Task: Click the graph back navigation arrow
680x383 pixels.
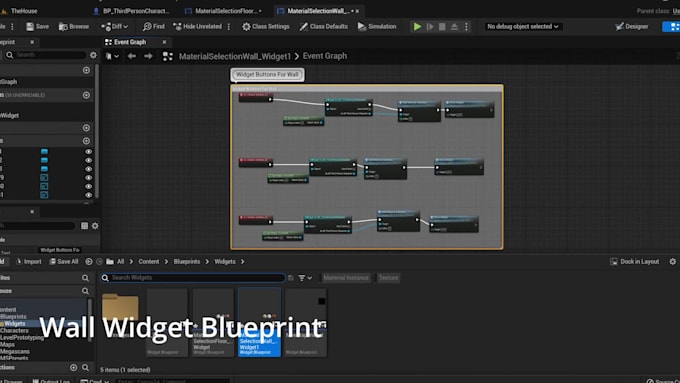Action: coord(132,56)
